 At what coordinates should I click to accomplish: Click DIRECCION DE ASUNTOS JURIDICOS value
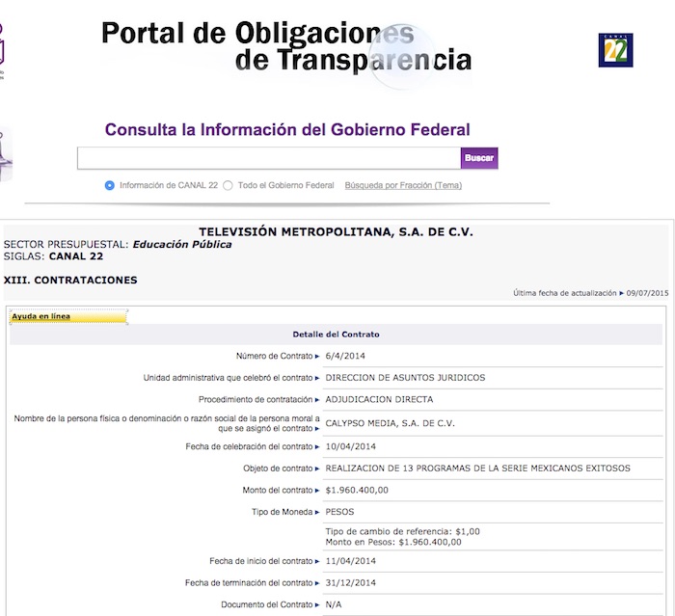point(405,378)
